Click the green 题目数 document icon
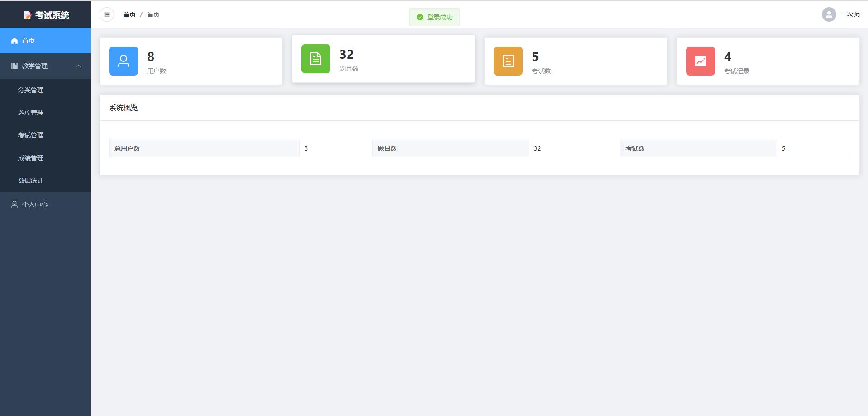 click(x=316, y=59)
